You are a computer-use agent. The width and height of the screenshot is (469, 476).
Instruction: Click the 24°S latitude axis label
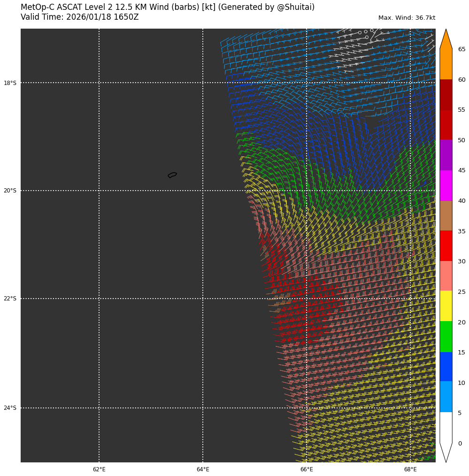[10, 408]
